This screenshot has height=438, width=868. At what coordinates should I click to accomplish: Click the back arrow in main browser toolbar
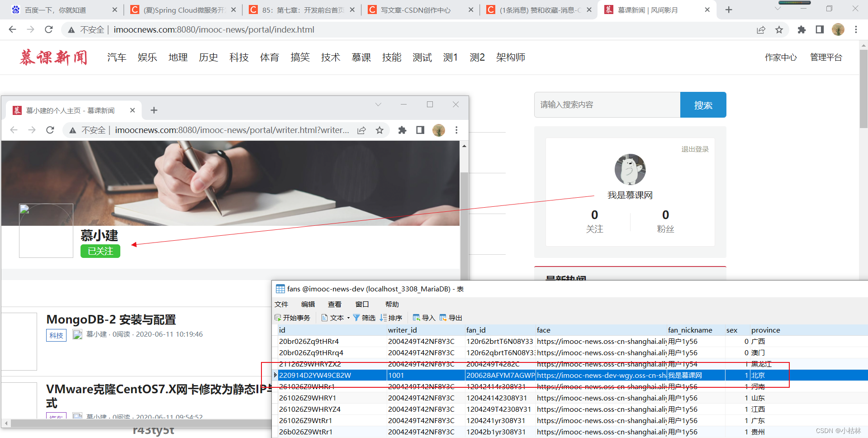point(12,29)
